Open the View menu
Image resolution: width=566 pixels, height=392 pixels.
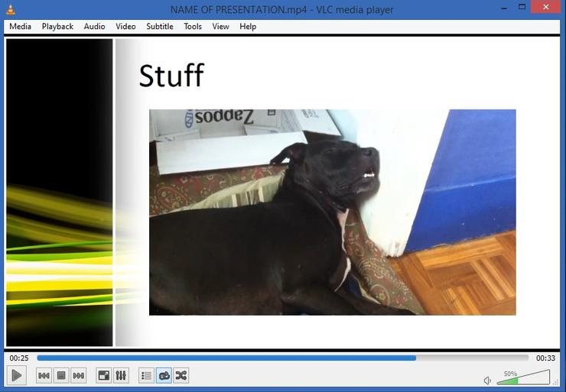[220, 26]
